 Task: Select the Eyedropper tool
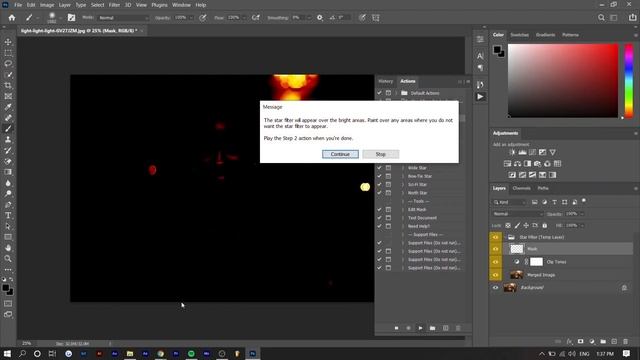(8, 107)
